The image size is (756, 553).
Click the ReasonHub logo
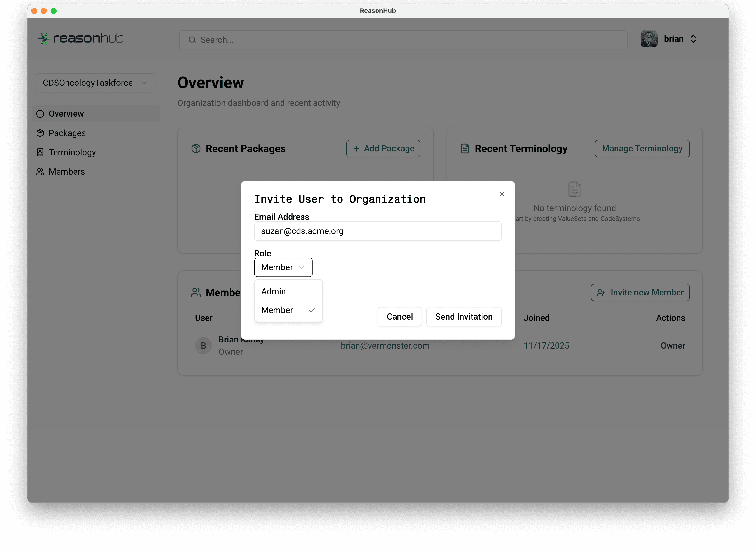(x=80, y=38)
